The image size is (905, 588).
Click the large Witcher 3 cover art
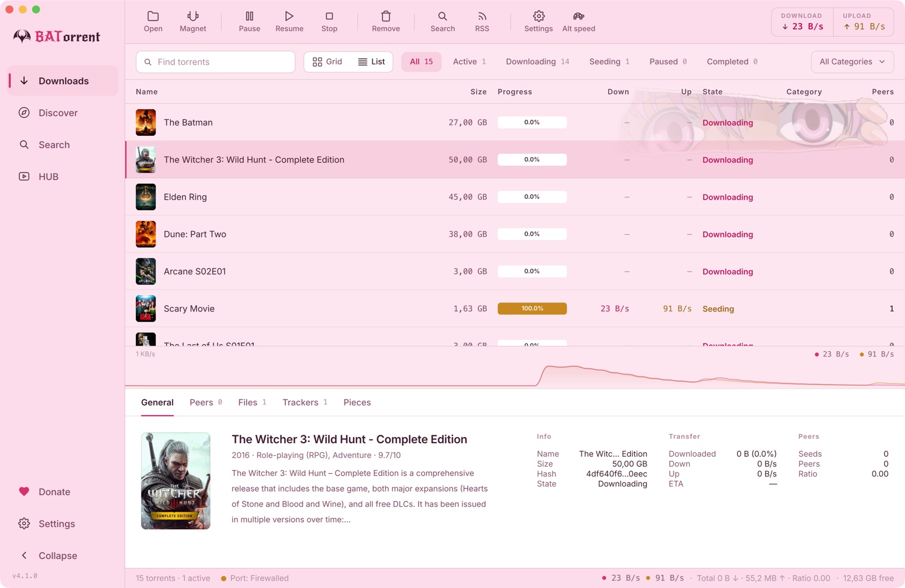point(175,481)
